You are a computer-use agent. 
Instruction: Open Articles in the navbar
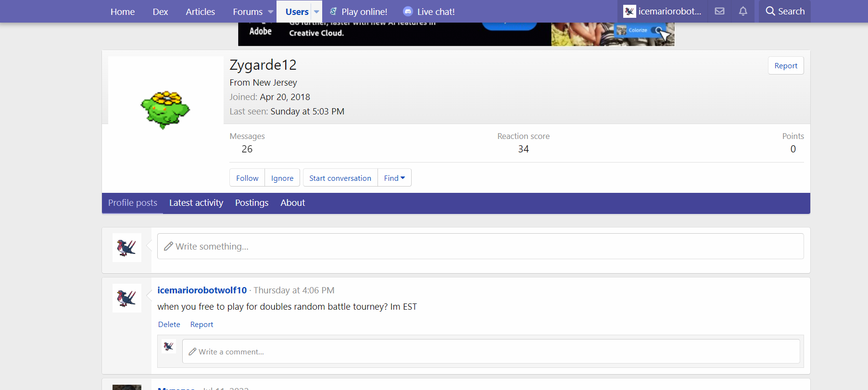point(200,12)
